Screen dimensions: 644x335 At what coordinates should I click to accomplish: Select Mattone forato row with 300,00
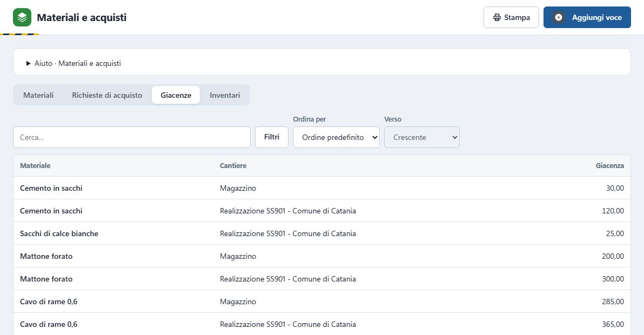point(322,279)
